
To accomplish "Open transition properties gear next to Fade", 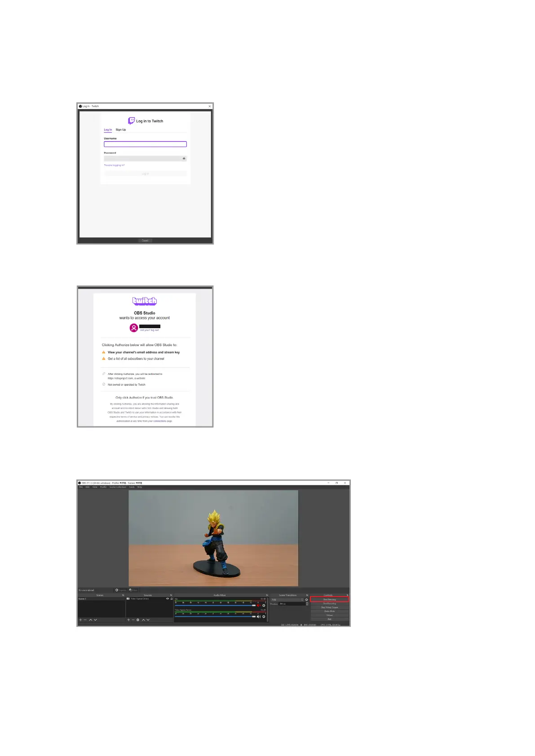I will pos(307,599).
